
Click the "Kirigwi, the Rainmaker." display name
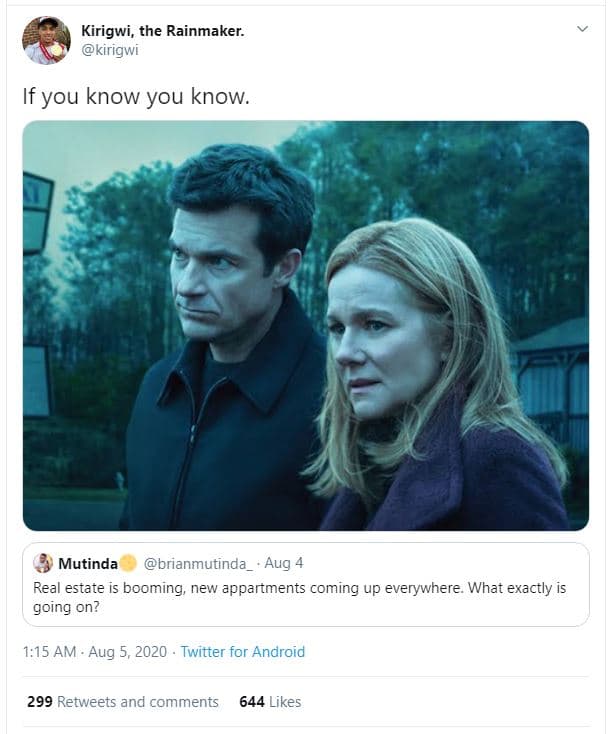point(162,31)
